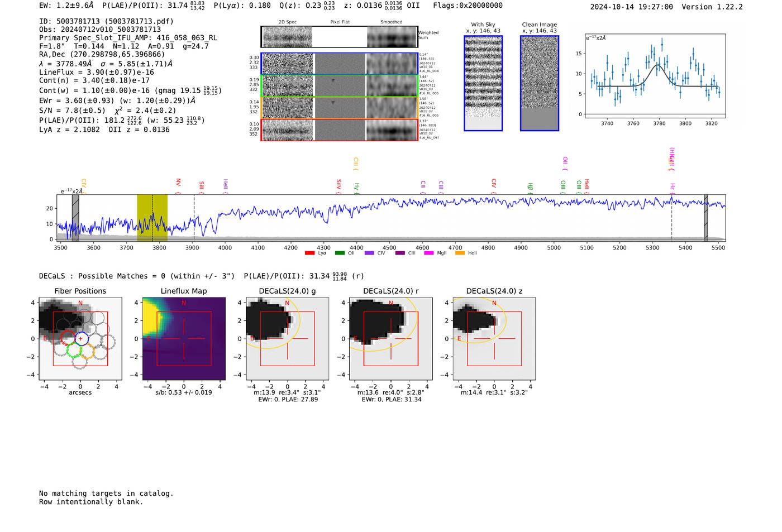
Task: Click the blue fiber circle in Fiber Positions
Action: 82,338
